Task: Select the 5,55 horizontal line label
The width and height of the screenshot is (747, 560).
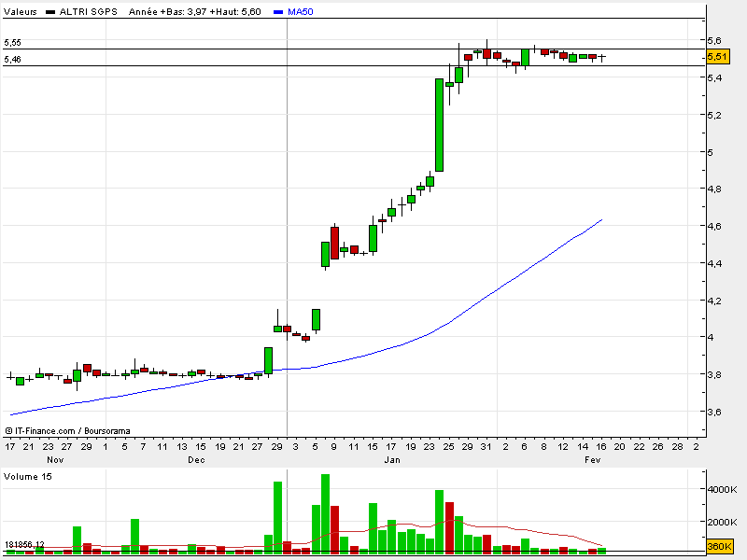Action: click(12, 43)
